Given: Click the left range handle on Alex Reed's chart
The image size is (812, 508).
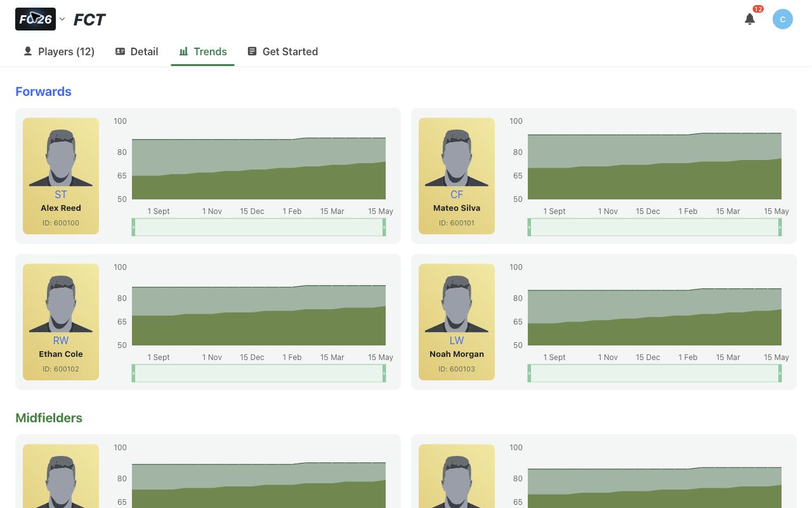Looking at the screenshot, I should tap(133, 227).
